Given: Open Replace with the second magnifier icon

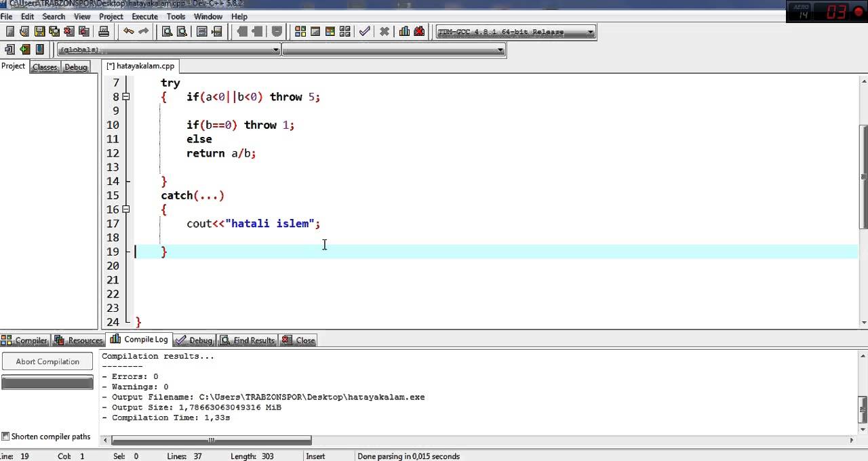Looking at the screenshot, I should click(182, 31).
